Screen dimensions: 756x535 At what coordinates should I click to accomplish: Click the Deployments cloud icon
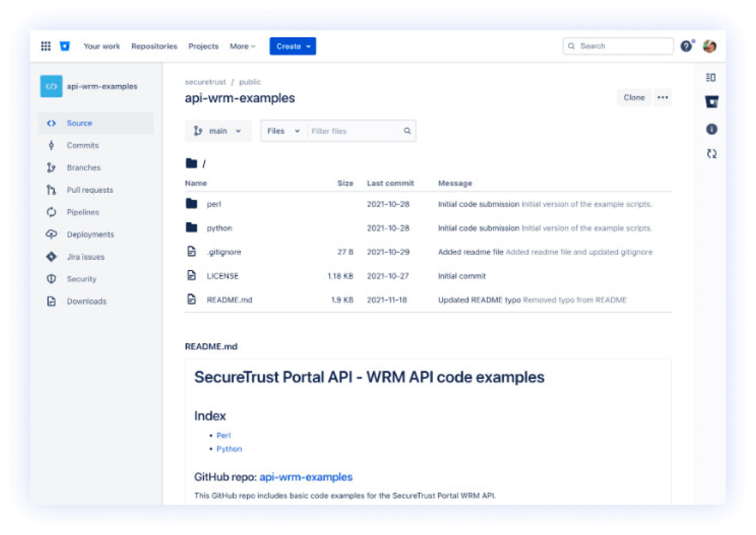[51, 234]
